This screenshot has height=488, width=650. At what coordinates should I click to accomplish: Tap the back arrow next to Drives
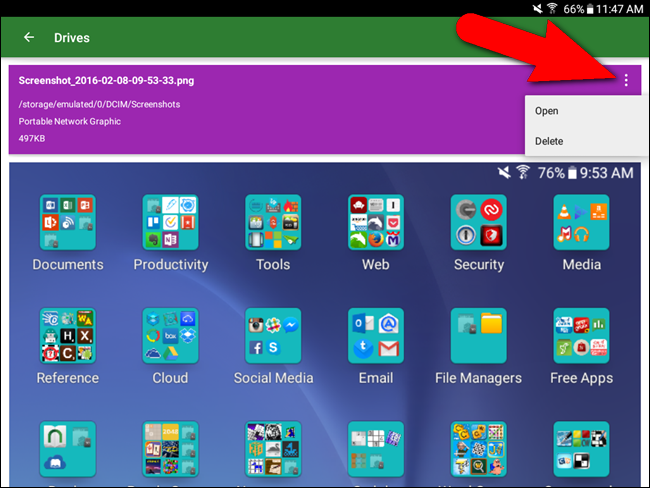coord(29,38)
